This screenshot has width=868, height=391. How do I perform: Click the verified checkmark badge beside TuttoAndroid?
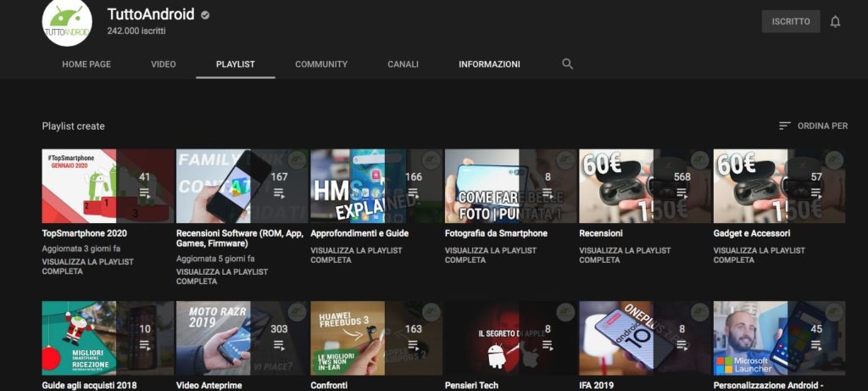(206, 15)
